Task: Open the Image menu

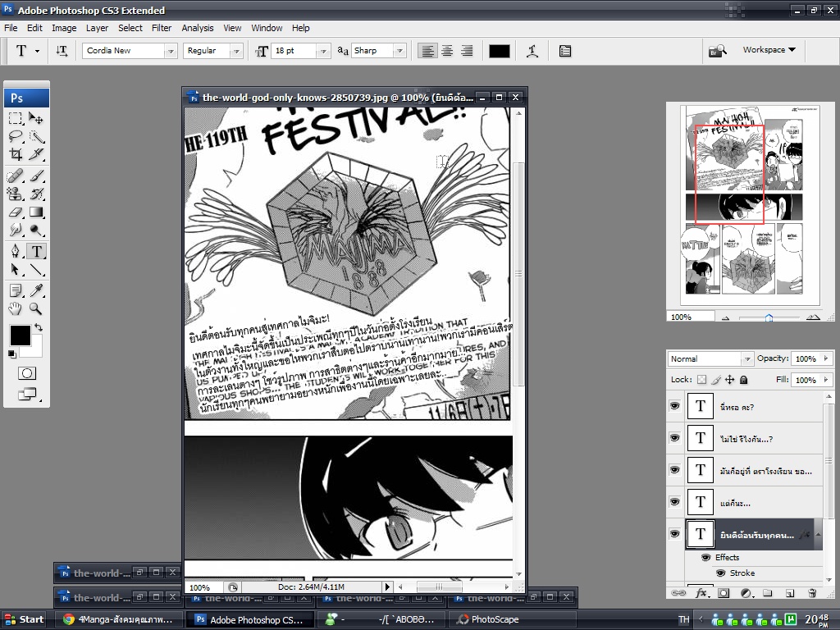Action: coord(64,28)
